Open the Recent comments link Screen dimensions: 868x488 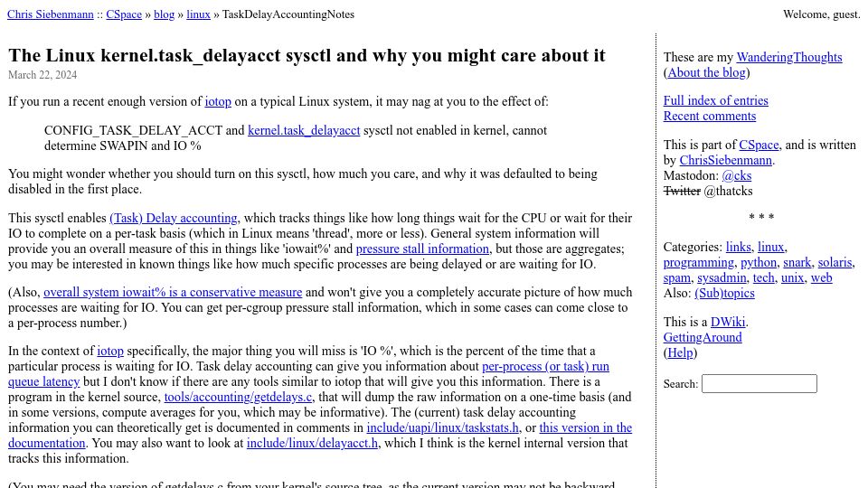point(710,117)
